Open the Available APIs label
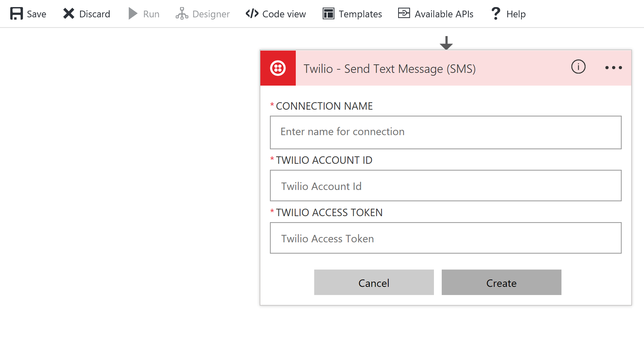Screen dimensions: 644x341 tap(444, 14)
